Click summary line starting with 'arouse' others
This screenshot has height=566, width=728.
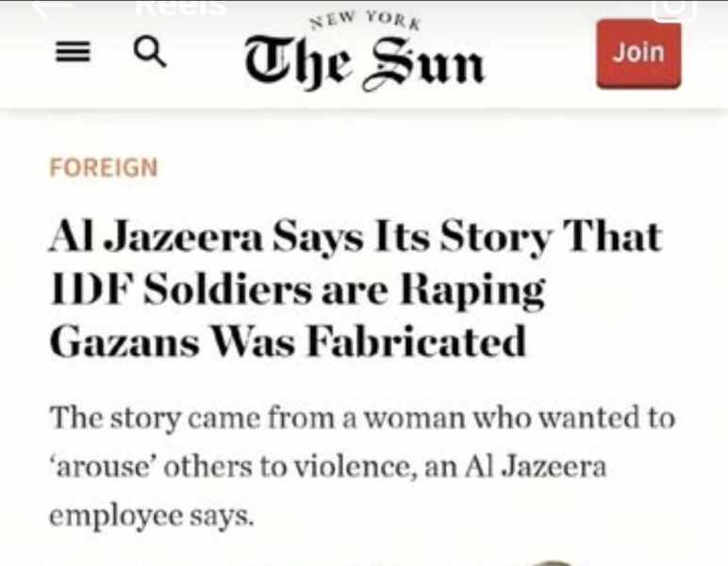tap(328, 466)
